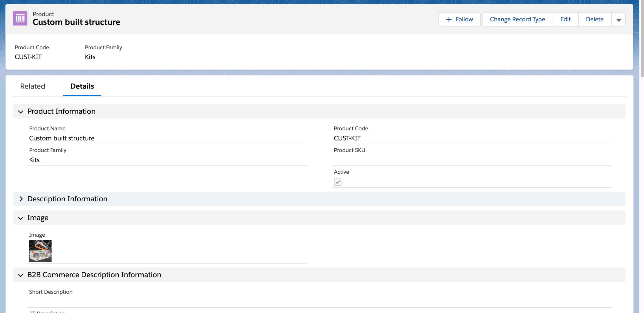Click the purple Product record icon

[x=20, y=19]
